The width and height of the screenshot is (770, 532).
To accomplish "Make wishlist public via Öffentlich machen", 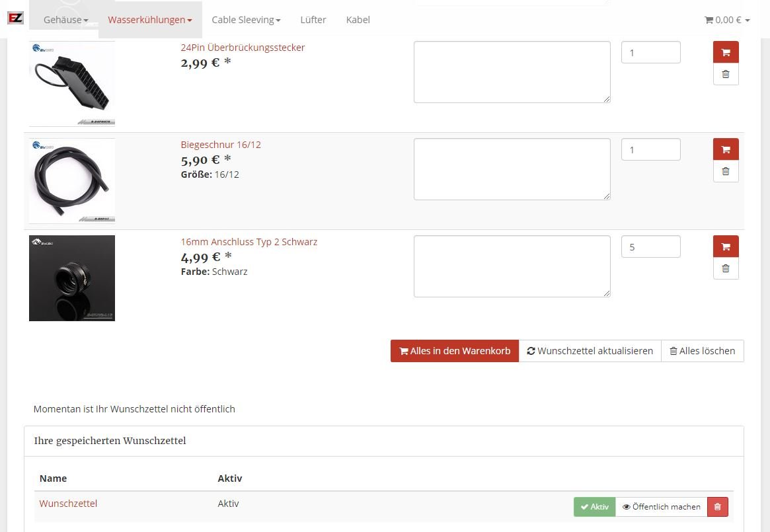I will [x=661, y=507].
